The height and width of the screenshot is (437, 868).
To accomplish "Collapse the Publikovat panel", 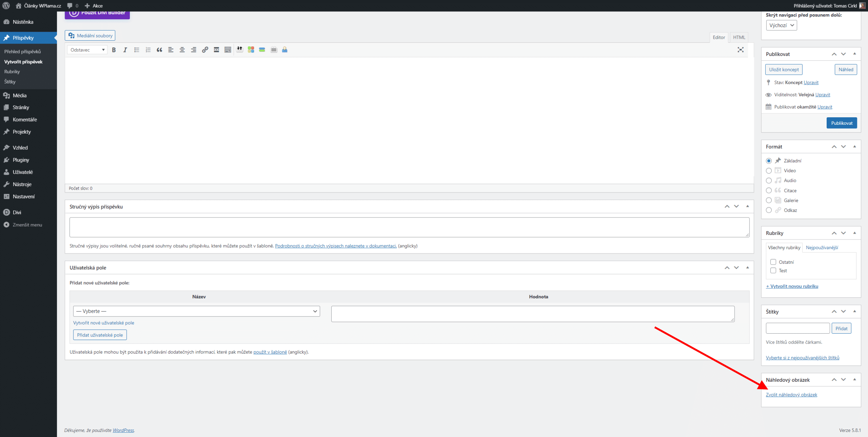I will click(x=854, y=54).
